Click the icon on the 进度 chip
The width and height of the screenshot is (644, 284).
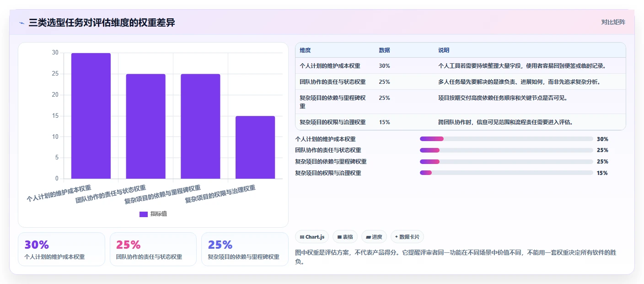368,237
